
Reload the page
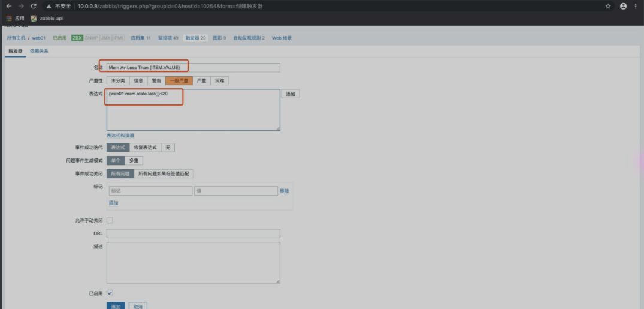pos(34,6)
